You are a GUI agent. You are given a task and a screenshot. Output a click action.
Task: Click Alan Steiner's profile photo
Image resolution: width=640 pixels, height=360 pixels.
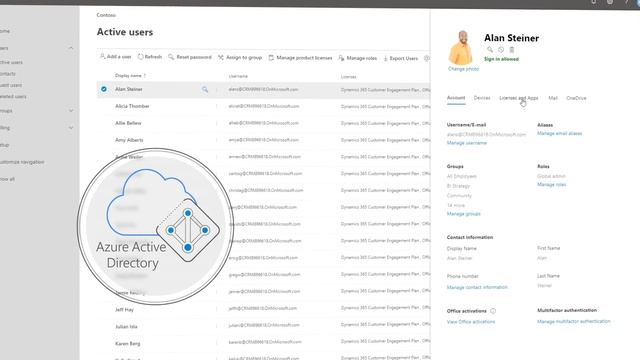coord(461,47)
